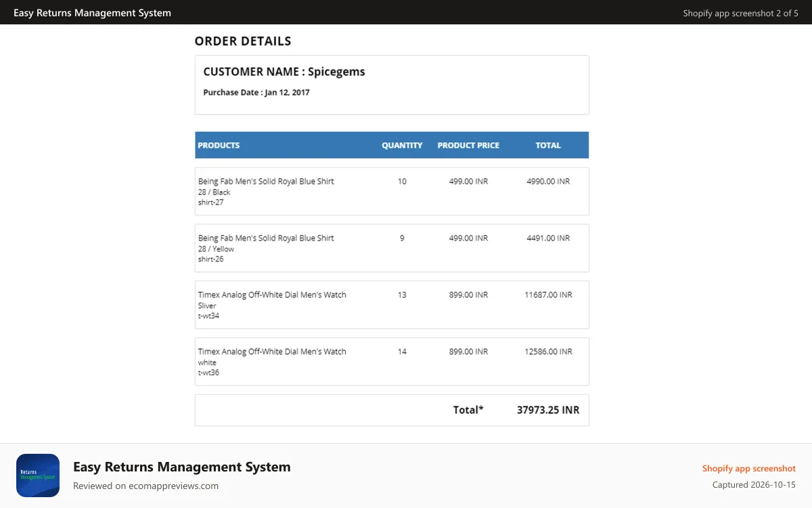Screen dimensions: 812x508
Task: Click the Captured 2026-10-15 text
Action: 754,485
